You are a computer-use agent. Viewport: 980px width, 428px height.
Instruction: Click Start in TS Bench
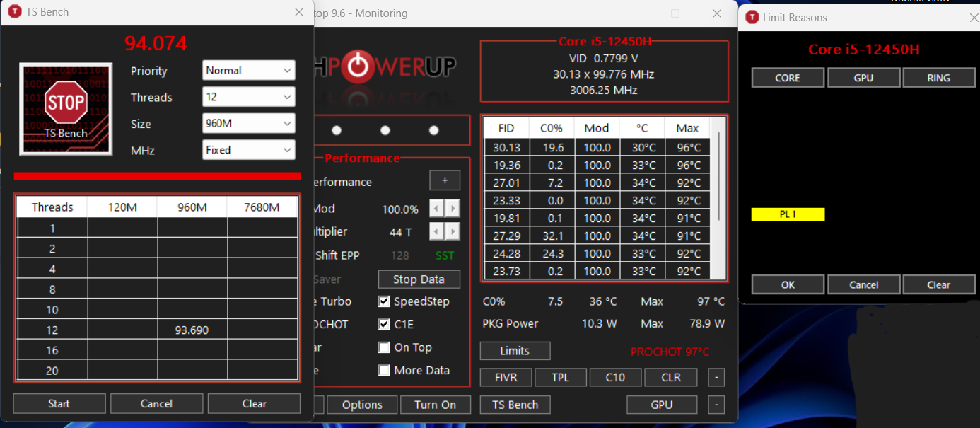(x=59, y=403)
